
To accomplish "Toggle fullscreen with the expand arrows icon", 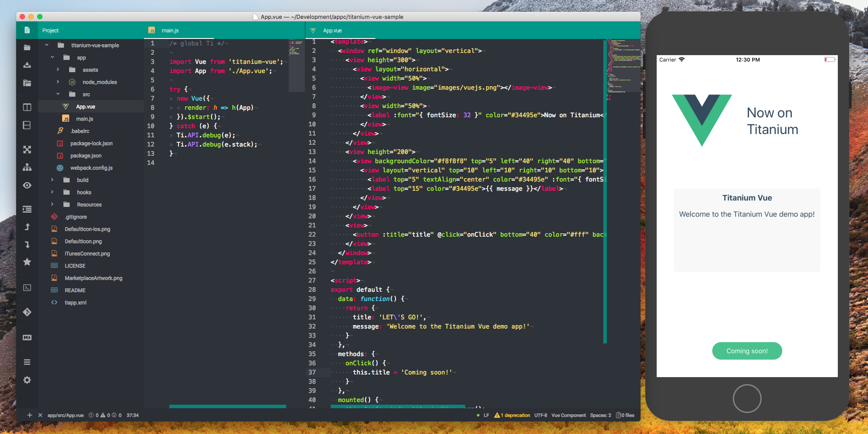I will (x=27, y=150).
